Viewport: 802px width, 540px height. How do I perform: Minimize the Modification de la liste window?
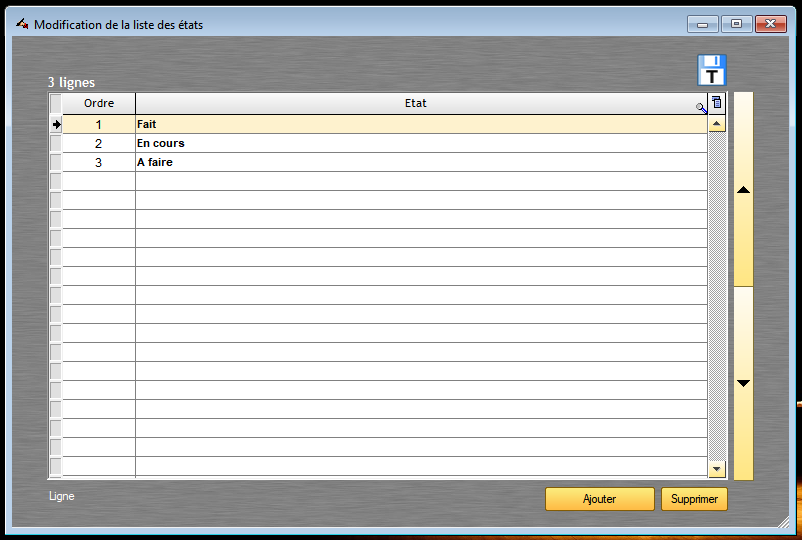[703, 24]
